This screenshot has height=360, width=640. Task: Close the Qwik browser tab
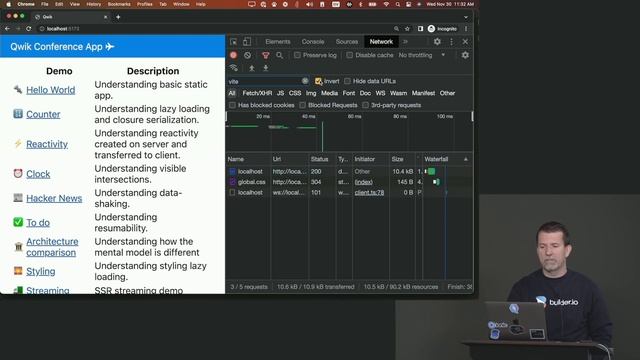[105, 17]
